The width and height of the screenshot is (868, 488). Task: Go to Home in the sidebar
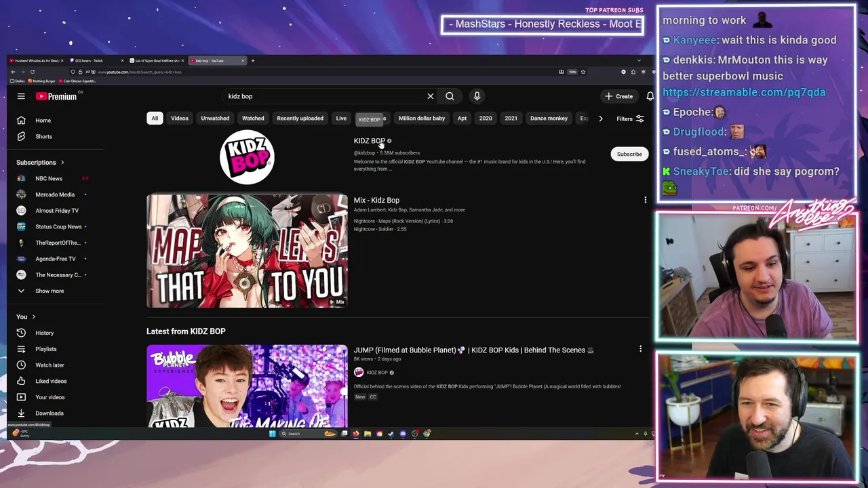coord(43,121)
